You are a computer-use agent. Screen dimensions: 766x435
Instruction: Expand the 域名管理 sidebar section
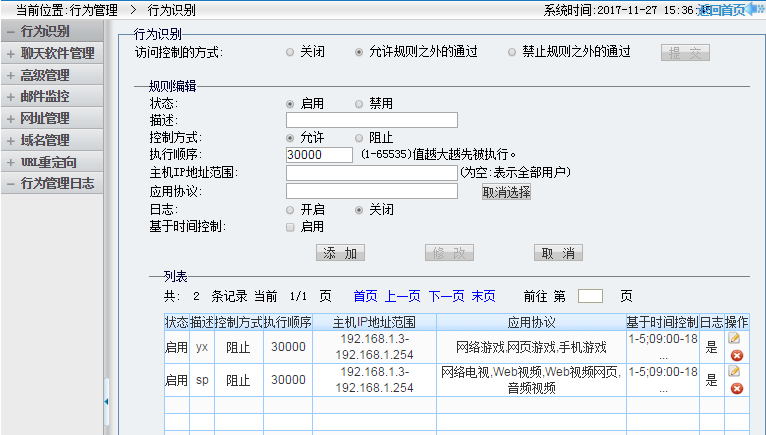pos(52,140)
